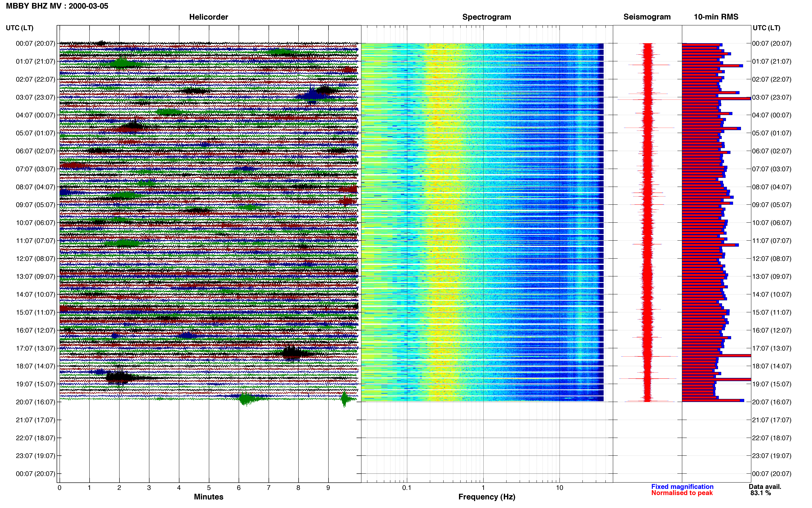Click '16:07 (12:07)' on the right time axis
The image size is (812, 508).
(x=772, y=330)
